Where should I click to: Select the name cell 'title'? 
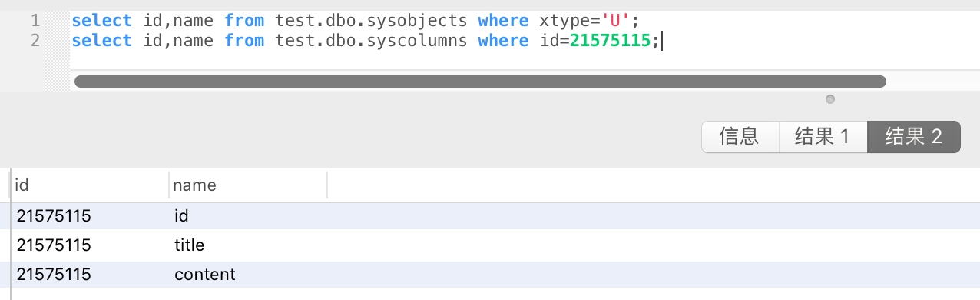pyautogui.click(x=189, y=245)
